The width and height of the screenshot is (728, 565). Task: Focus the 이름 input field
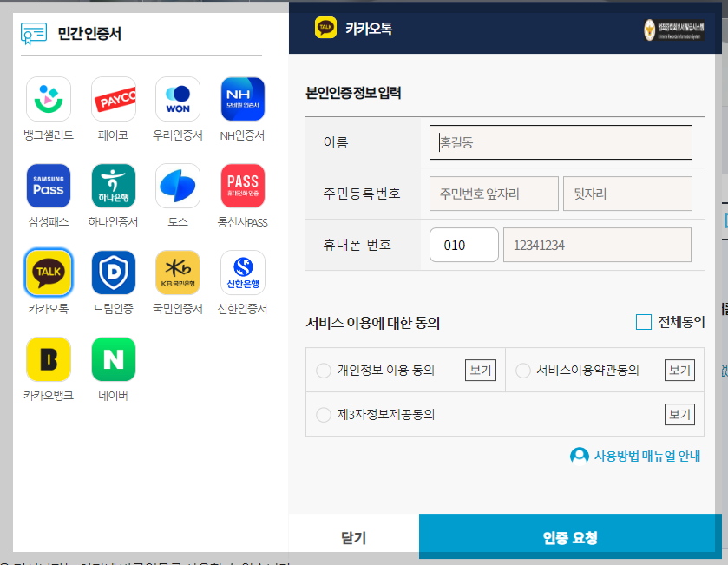point(561,142)
